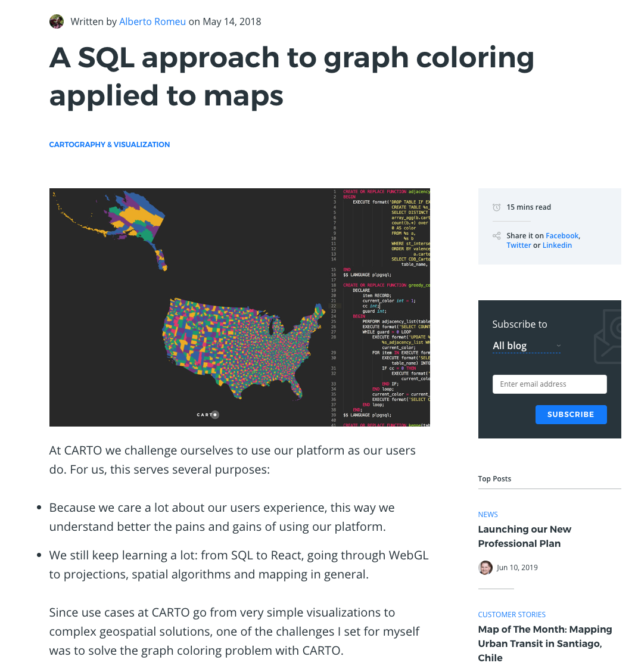Open Alberto Romeu's author link
This screenshot has height=672, width=635.
click(x=152, y=21)
